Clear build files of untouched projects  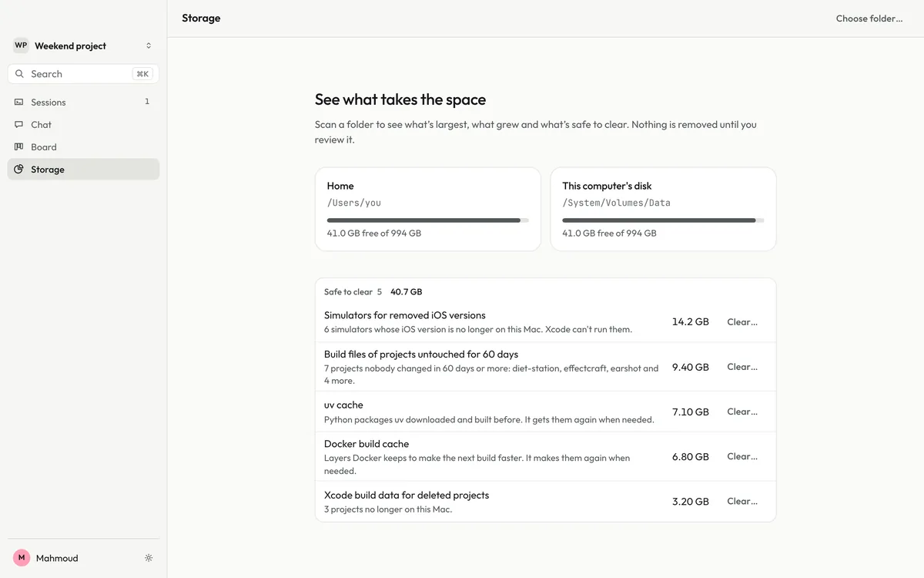coord(742,367)
